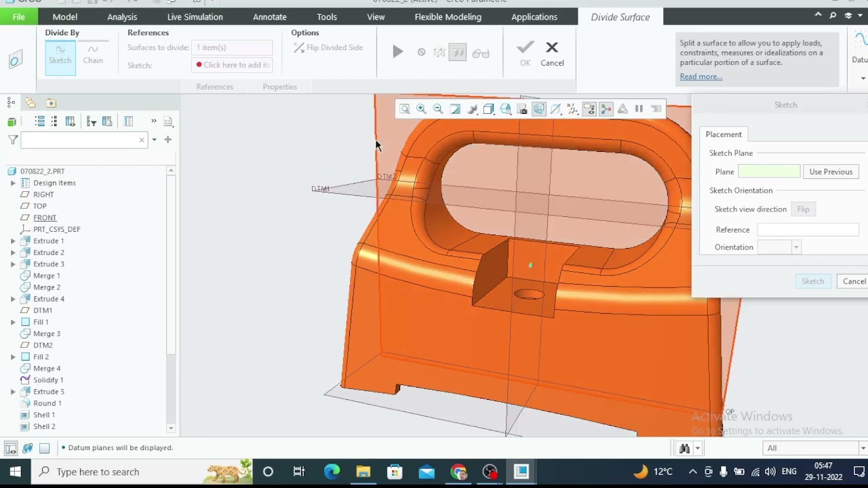Open the Orientation dropdown in Sketch dialog
The height and width of the screenshot is (488, 868).
coord(796,247)
